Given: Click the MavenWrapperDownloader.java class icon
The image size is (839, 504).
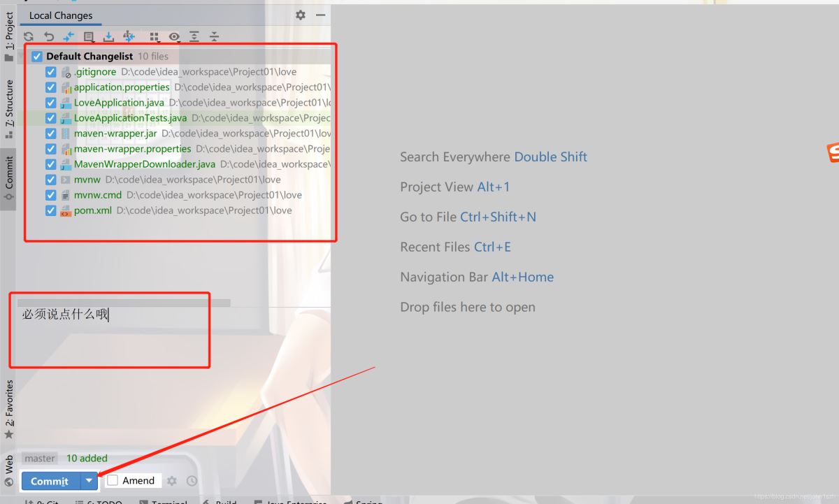Looking at the screenshot, I should click(x=66, y=164).
